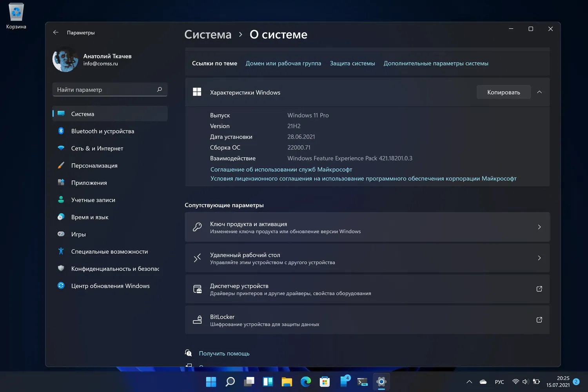
Task: Click the Start button
Action: tap(211, 381)
